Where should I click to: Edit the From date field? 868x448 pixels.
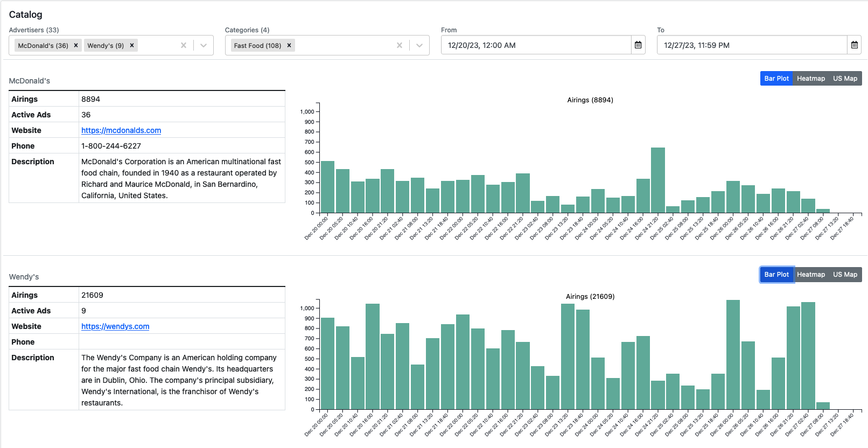click(536, 45)
